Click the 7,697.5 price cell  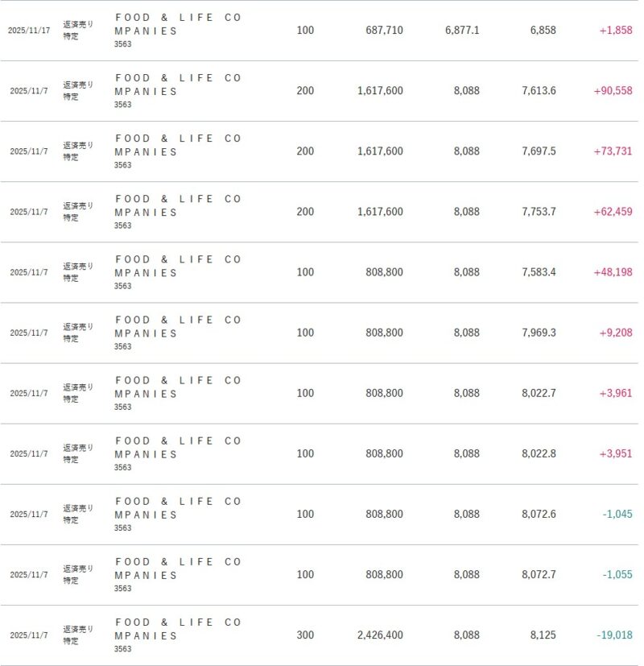(x=539, y=151)
